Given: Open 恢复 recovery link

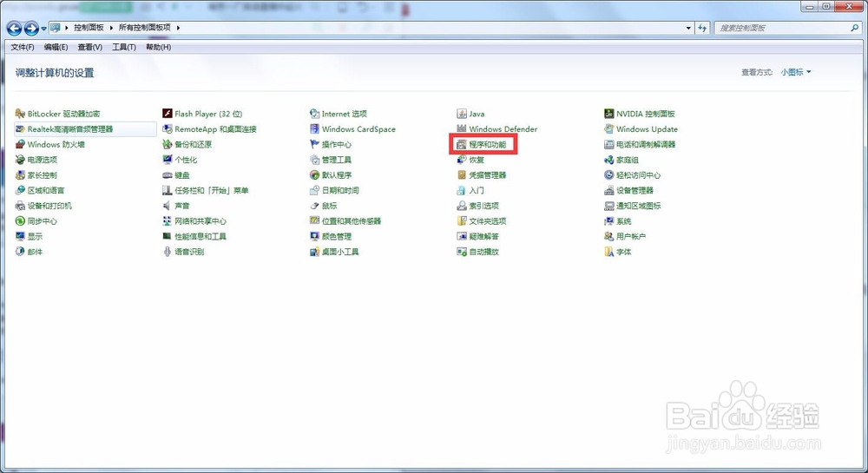Looking at the screenshot, I should [x=477, y=160].
